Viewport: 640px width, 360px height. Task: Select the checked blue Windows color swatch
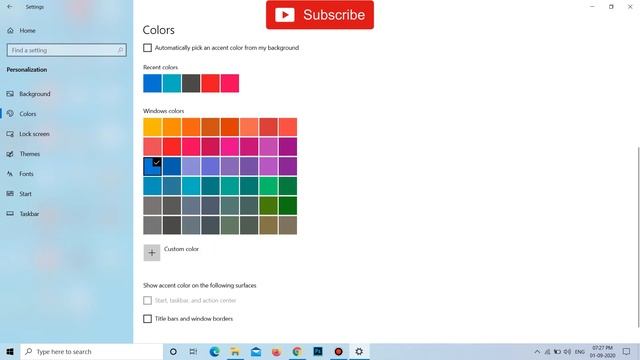point(152,167)
